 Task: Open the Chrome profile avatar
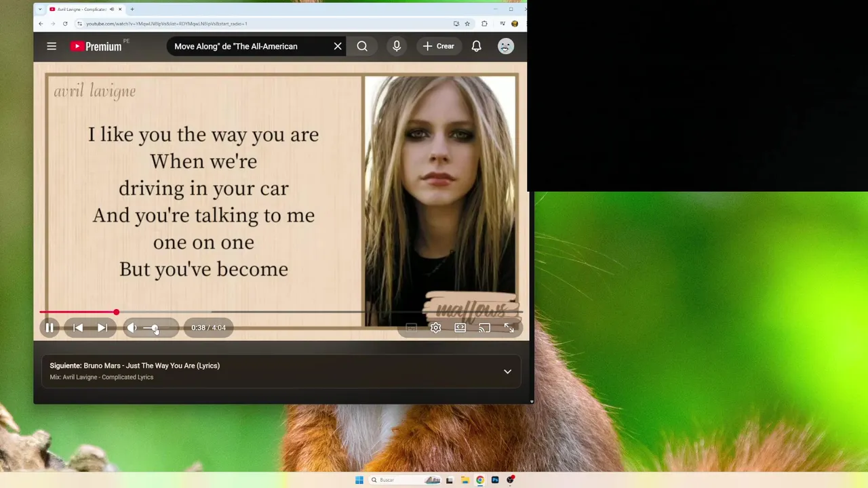[x=515, y=24]
